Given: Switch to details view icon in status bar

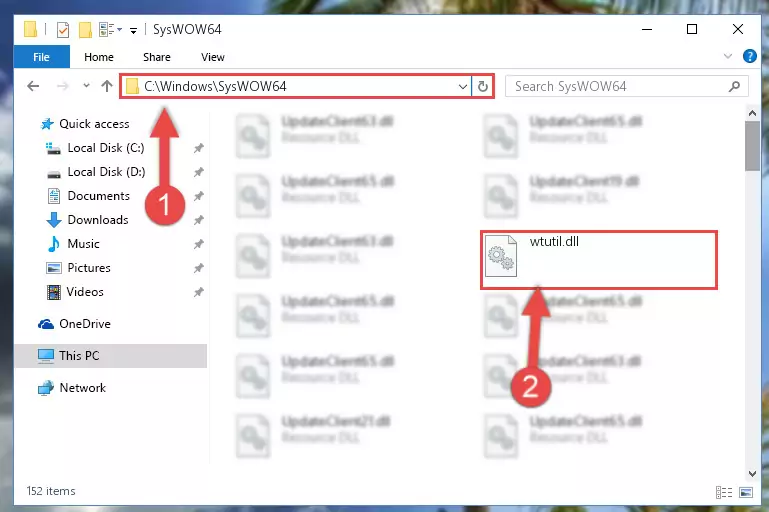Looking at the screenshot, I should pyautogui.click(x=724, y=492).
